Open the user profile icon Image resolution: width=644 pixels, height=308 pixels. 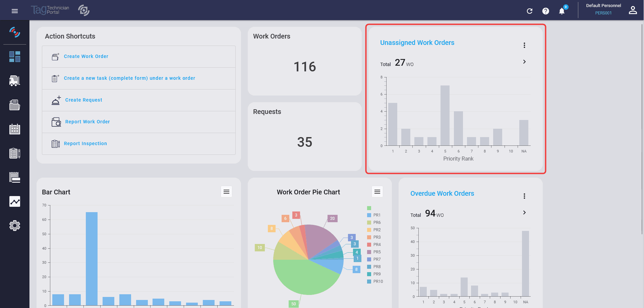(x=633, y=10)
